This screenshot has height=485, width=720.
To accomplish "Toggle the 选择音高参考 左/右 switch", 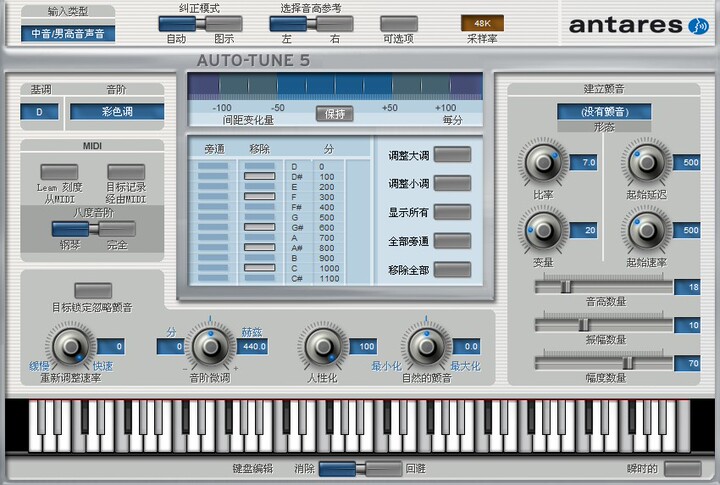I will coord(311,24).
